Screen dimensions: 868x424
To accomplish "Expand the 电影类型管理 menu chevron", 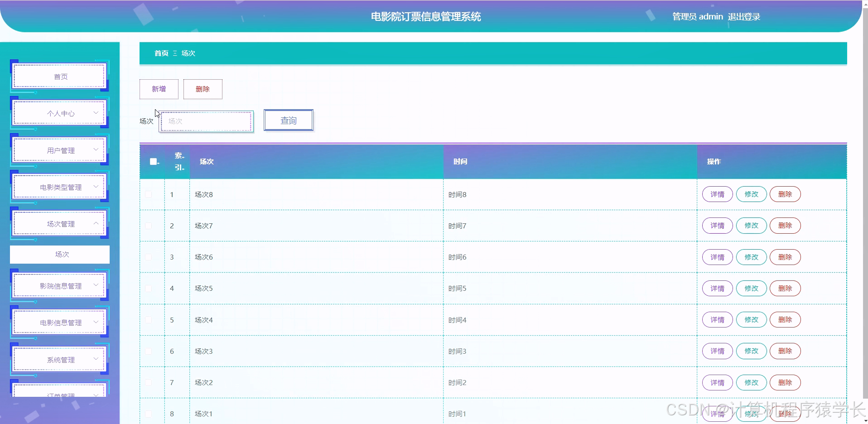I will click(x=96, y=186).
